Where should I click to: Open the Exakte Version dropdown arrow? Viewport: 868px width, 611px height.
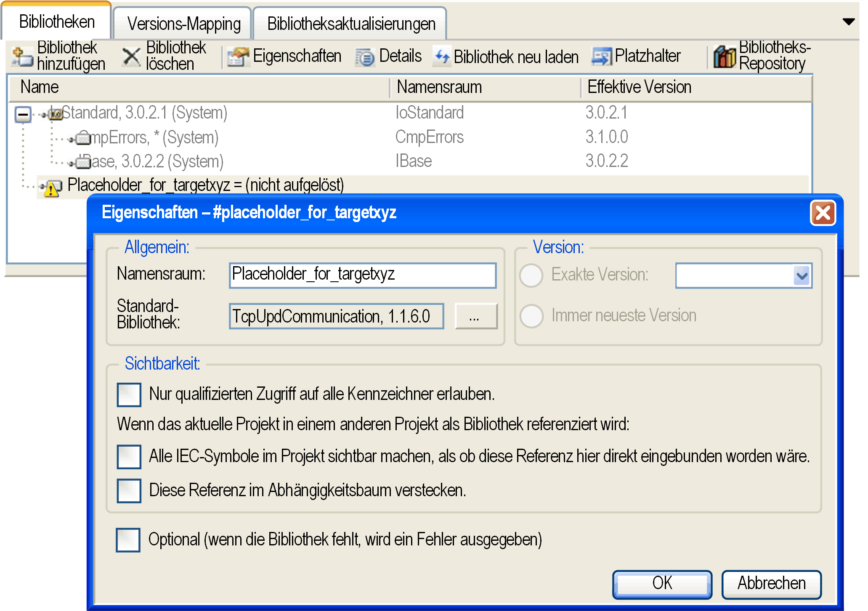(x=802, y=276)
